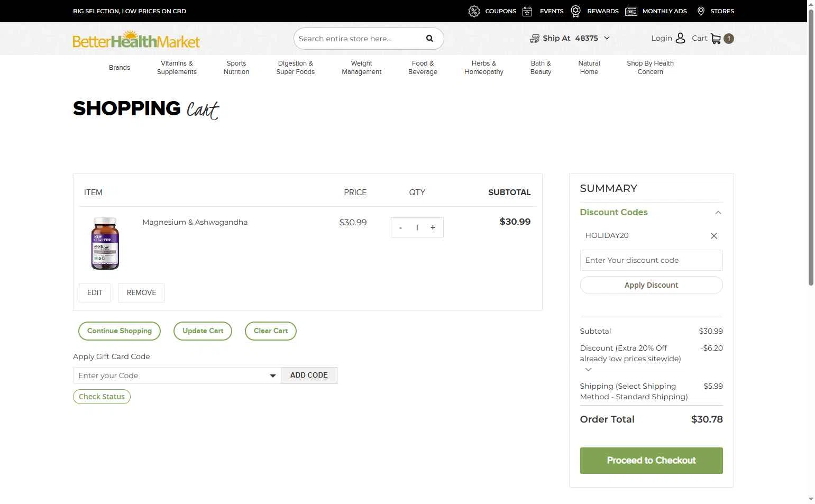This screenshot has height=504, width=815.
Task: Click Proceed to Checkout
Action: (651, 461)
